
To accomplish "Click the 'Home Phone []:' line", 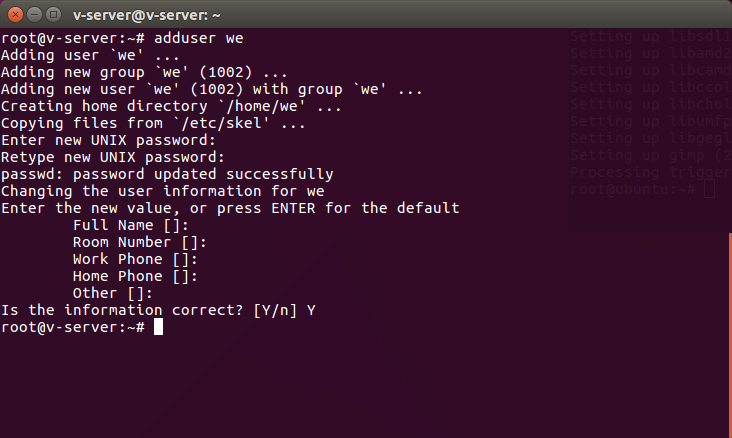I will tap(135, 277).
